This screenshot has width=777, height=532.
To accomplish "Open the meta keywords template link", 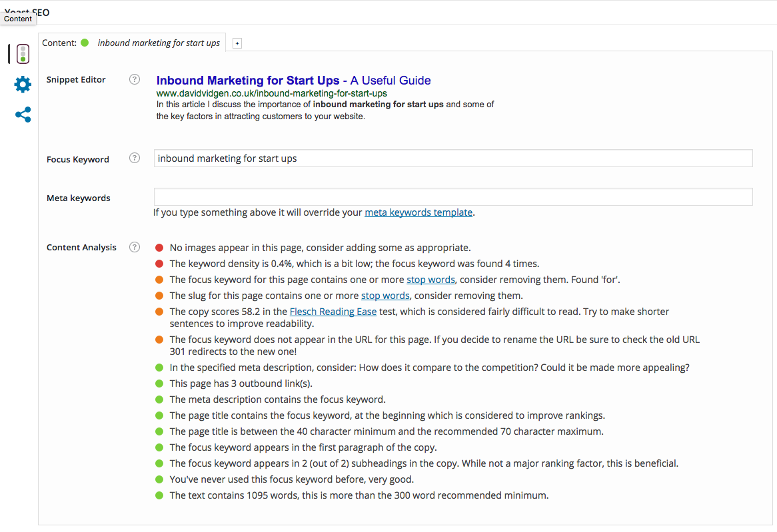I will tap(418, 212).
